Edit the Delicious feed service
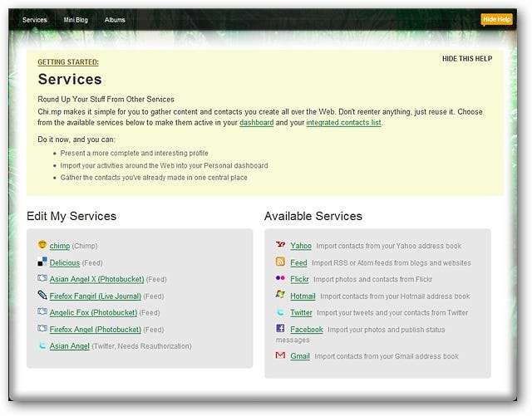 click(x=65, y=262)
